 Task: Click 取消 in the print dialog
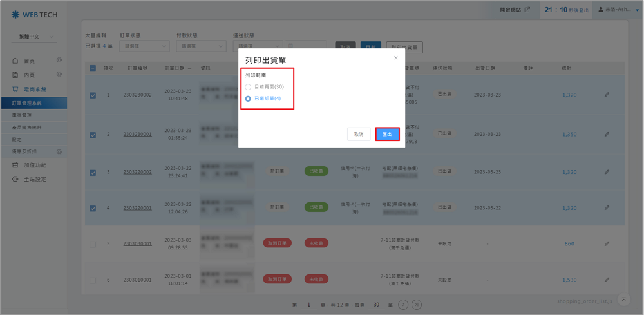click(x=359, y=134)
